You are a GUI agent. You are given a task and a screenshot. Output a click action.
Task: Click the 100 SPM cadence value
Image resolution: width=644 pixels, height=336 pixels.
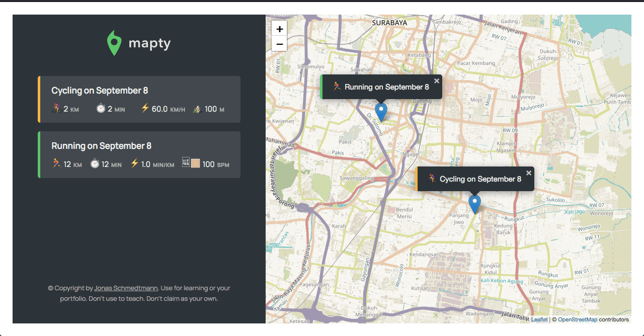pos(216,164)
